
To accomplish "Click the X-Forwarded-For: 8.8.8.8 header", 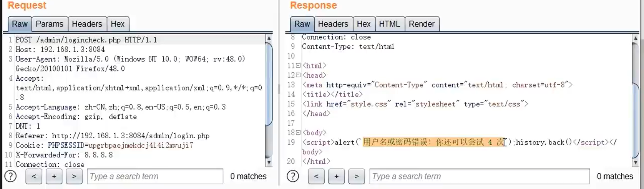I will click(64, 155).
